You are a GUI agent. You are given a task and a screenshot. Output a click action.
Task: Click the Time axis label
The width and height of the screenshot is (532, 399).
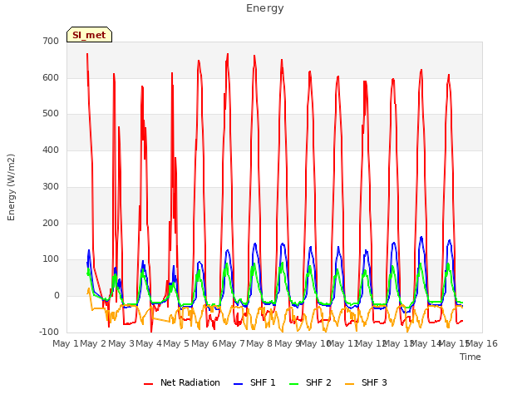click(470, 357)
